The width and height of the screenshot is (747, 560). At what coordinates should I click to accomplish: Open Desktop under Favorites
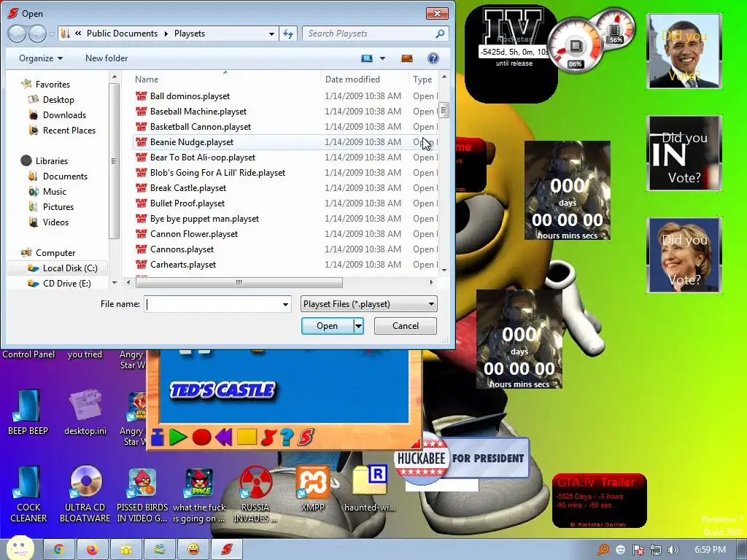pos(58,99)
